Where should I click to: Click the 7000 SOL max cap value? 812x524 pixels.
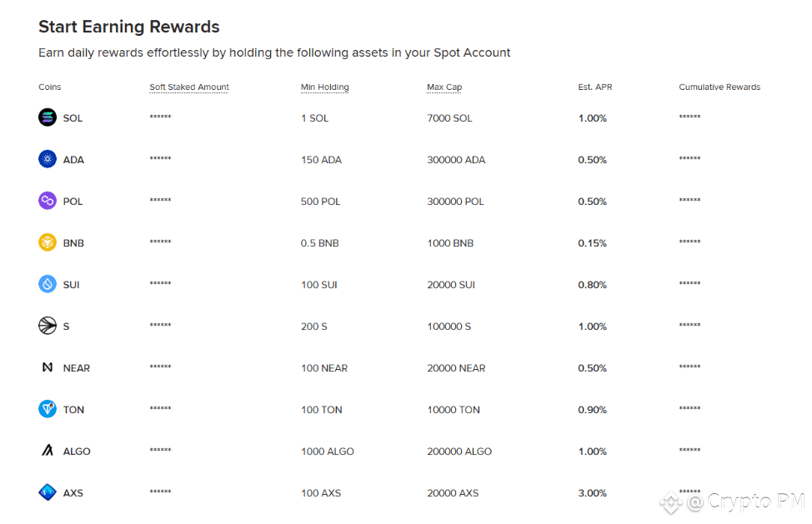click(x=449, y=118)
